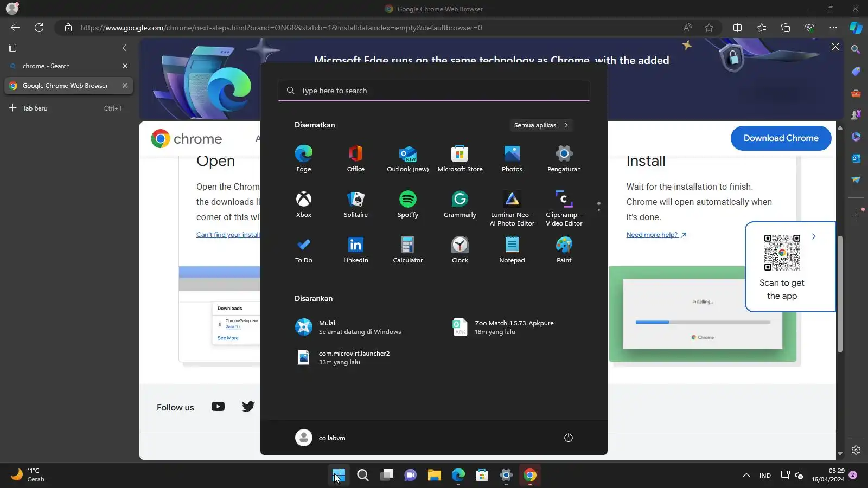Launch Paint from the Start menu
Image resolution: width=868 pixels, height=488 pixels.
[x=564, y=249]
